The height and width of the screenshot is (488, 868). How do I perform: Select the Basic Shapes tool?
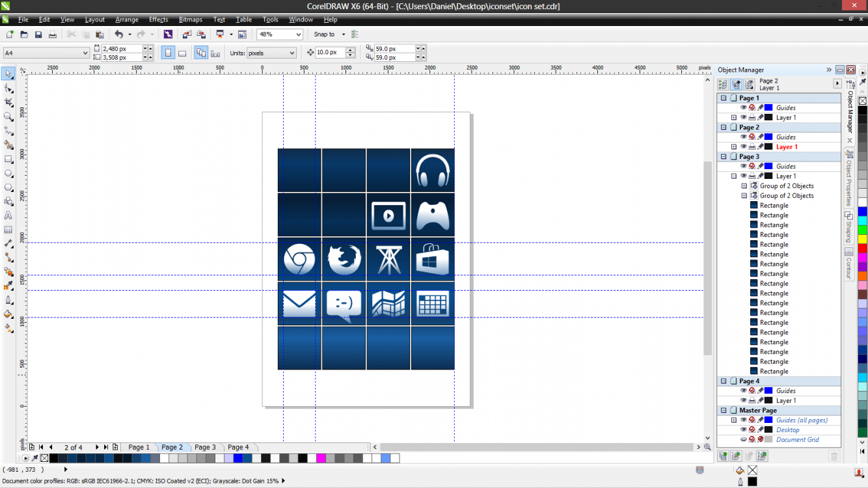(8, 201)
